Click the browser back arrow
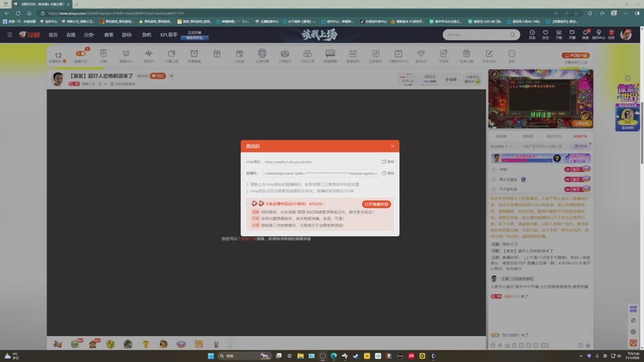The height and width of the screenshot is (362, 644). (x=7, y=13)
